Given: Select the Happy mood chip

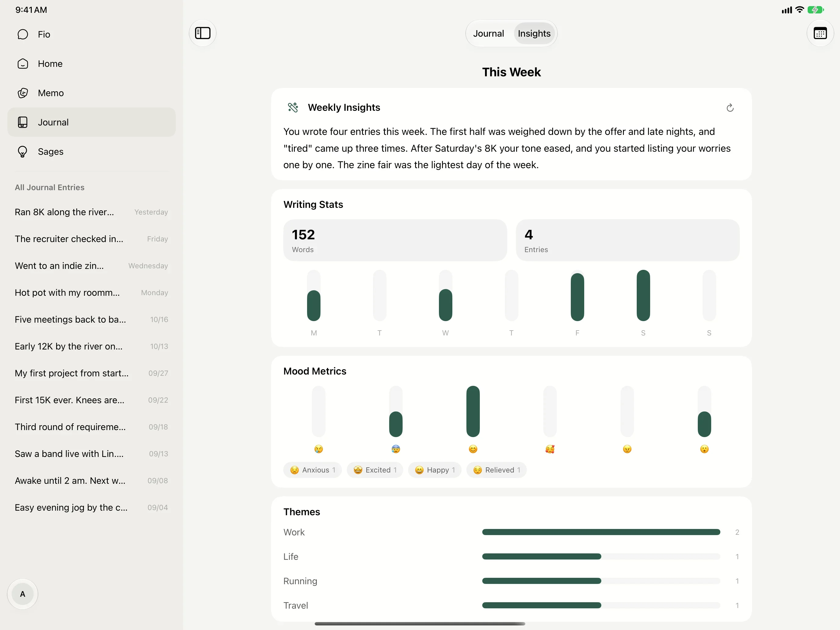Looking at the screenshot, I should point(434,470).
